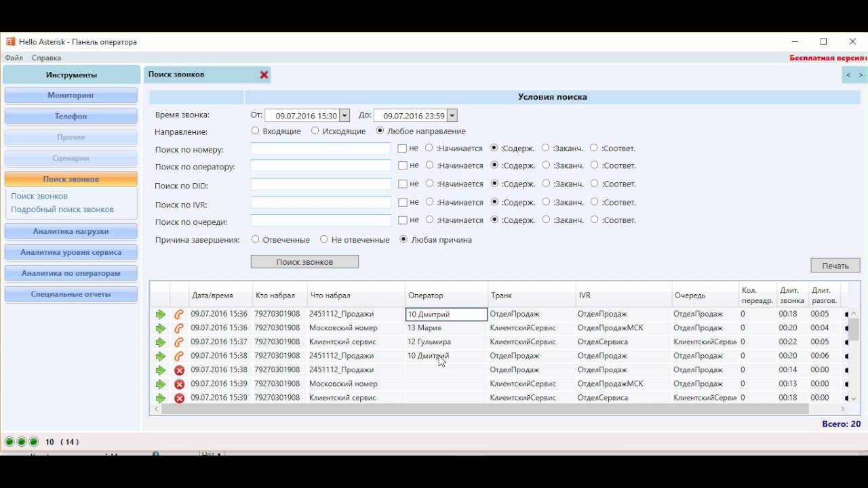Check the 'не' box for Поиск по номеру
The width and height of the screenshot is (868, 488).
(402, 148)
